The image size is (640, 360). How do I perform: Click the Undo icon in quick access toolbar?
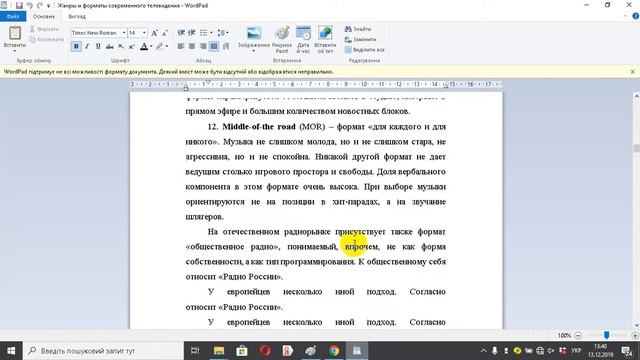30,5
